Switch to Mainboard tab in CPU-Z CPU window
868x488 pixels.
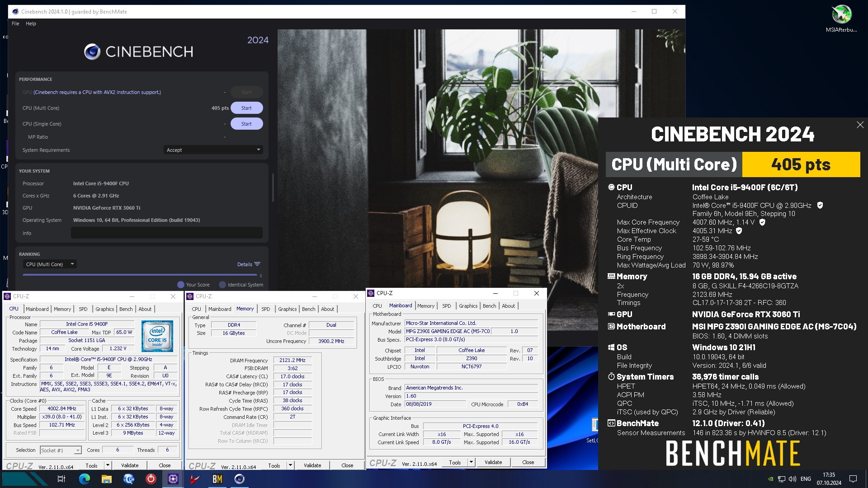[x=37, y=309]
